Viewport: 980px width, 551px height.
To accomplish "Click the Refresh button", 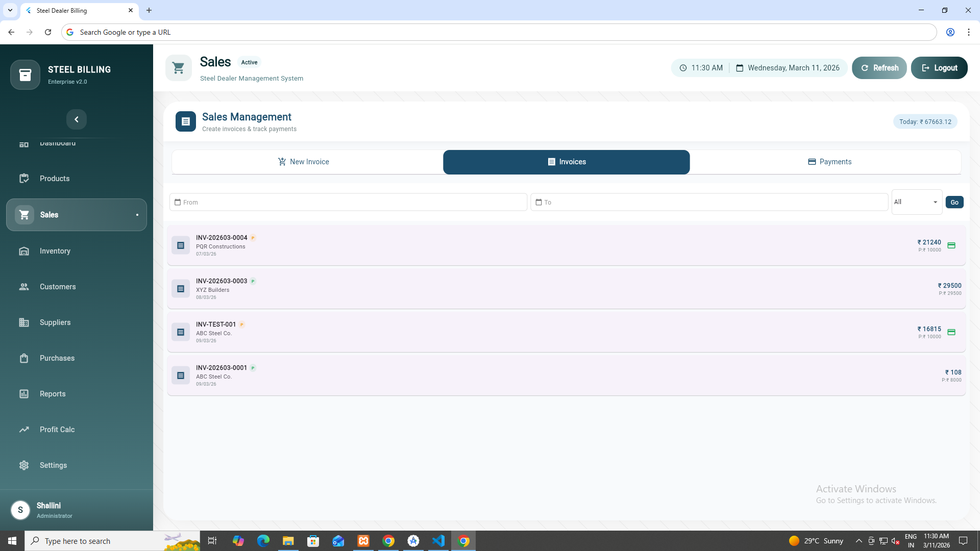I will (x=879, y=68).
